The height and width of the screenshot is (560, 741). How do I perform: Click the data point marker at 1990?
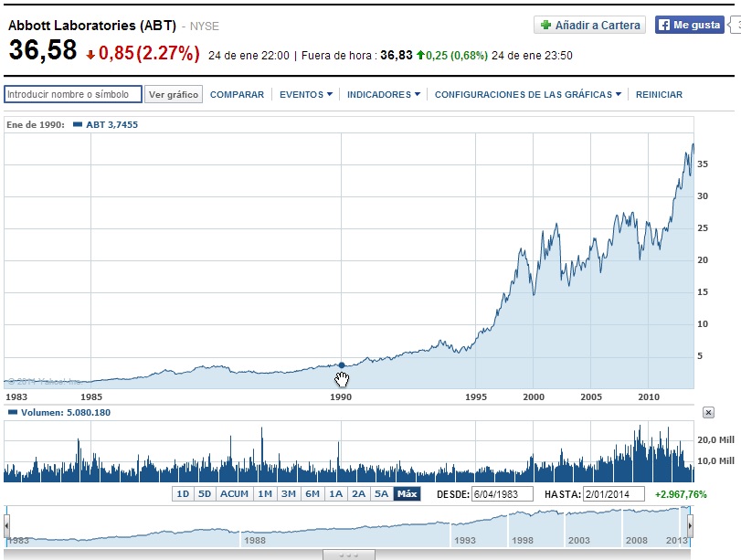coord(342,365)
